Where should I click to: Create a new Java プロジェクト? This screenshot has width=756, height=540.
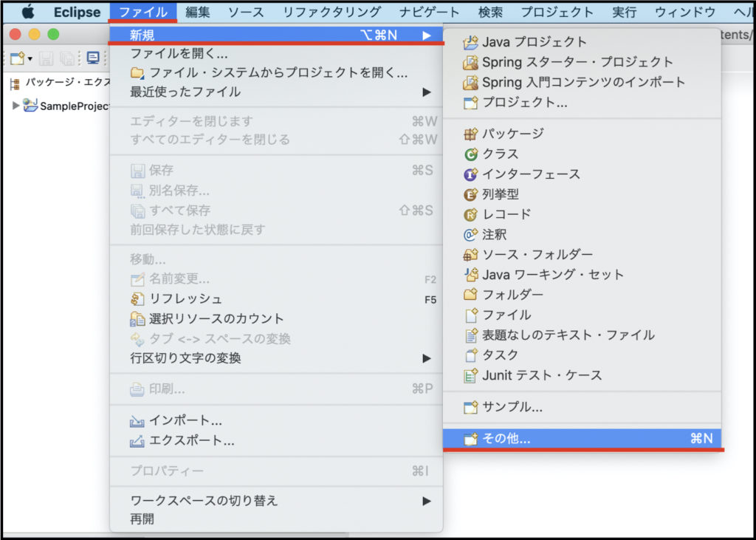[582, 42]
